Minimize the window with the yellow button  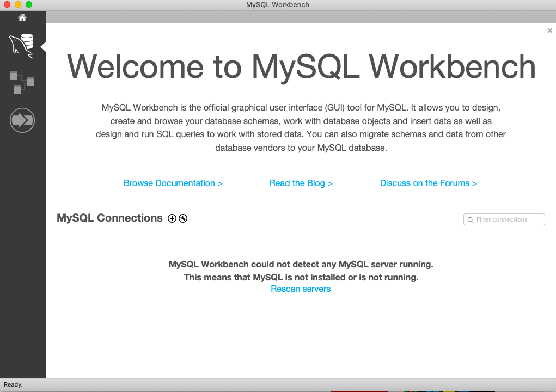tap(18, 3)
